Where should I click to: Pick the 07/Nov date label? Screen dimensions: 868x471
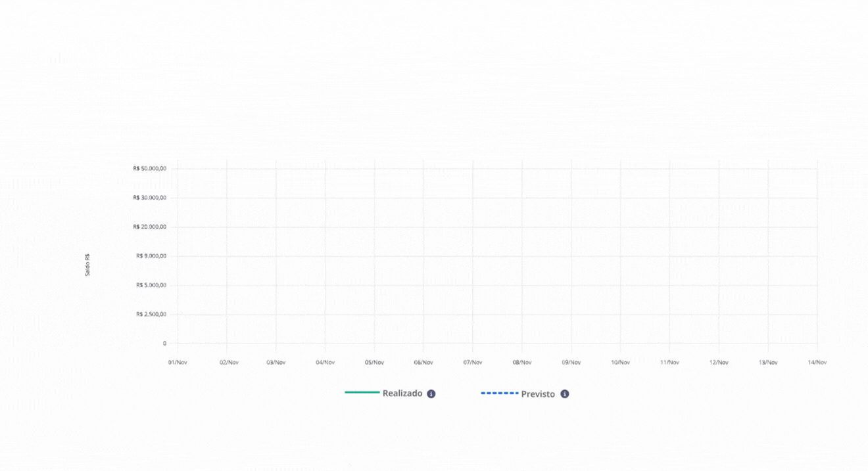(473, 363)
